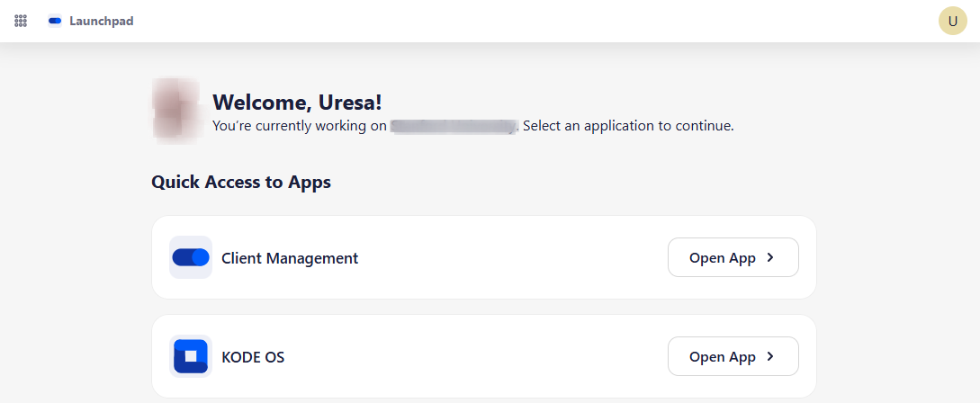Screen dimensions: 980x403
Task: Click the blurred workspace name
Action: pos(454,127)
